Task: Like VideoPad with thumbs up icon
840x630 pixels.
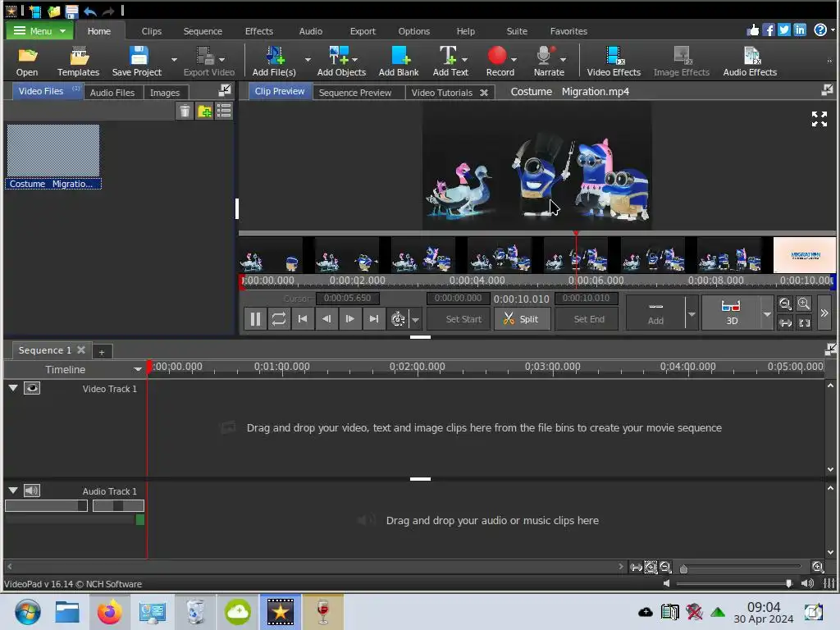Action: tap(753, 30)
